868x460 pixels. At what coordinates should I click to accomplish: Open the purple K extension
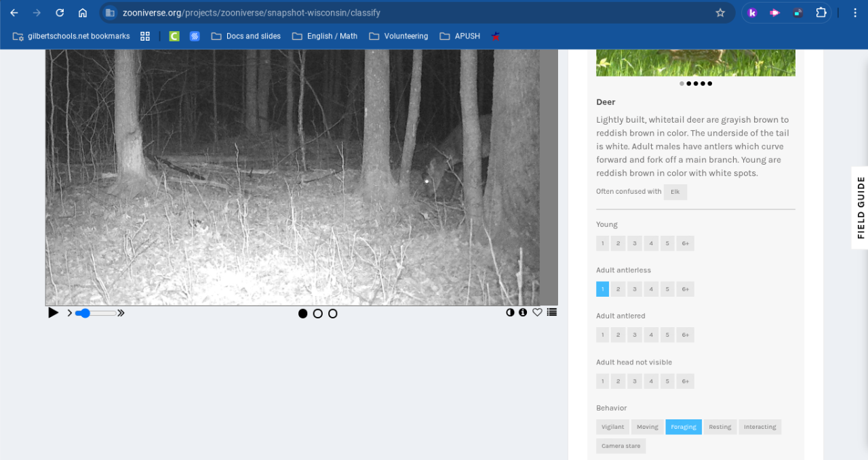pos(752,13)
